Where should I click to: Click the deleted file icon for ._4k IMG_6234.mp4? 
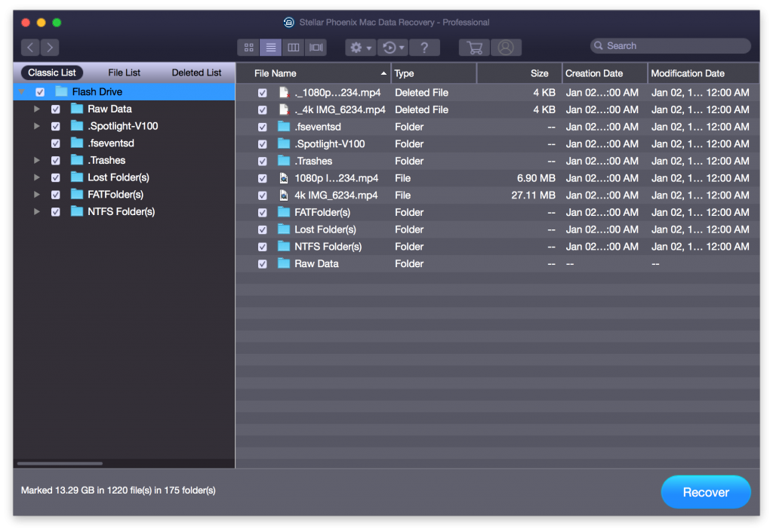click(284, 109)
